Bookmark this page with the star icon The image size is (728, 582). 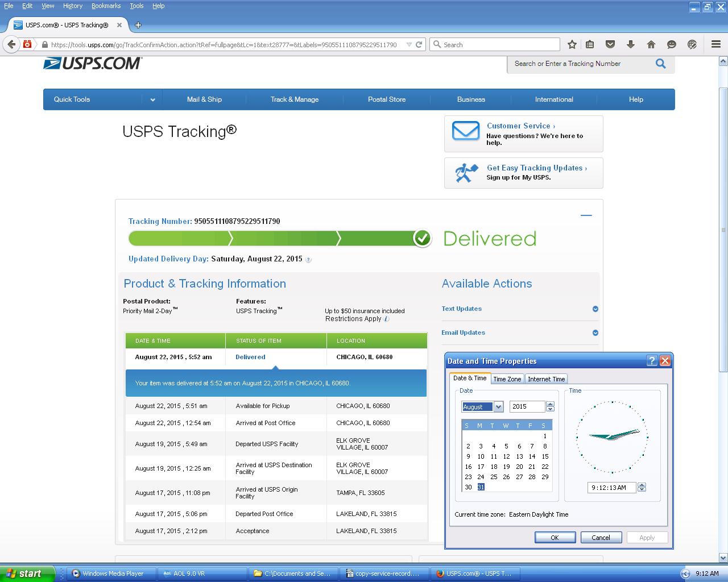[572, 44]
